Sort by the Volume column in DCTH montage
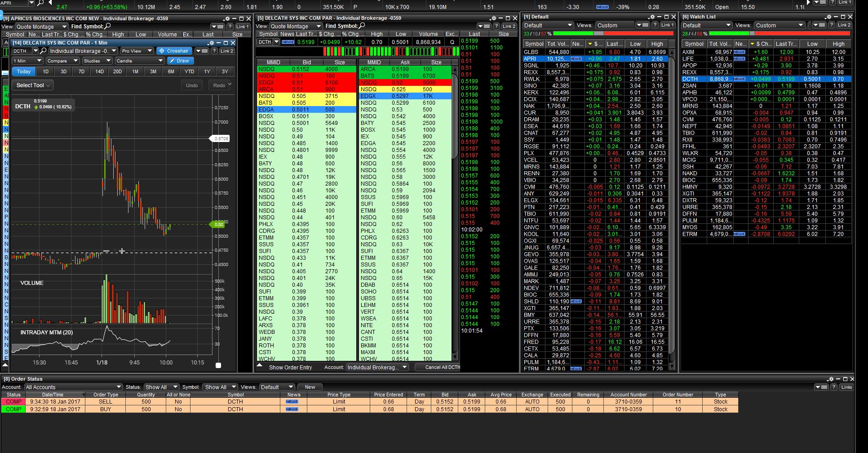The height and width of the screenshot is (453, 868). 428,34
